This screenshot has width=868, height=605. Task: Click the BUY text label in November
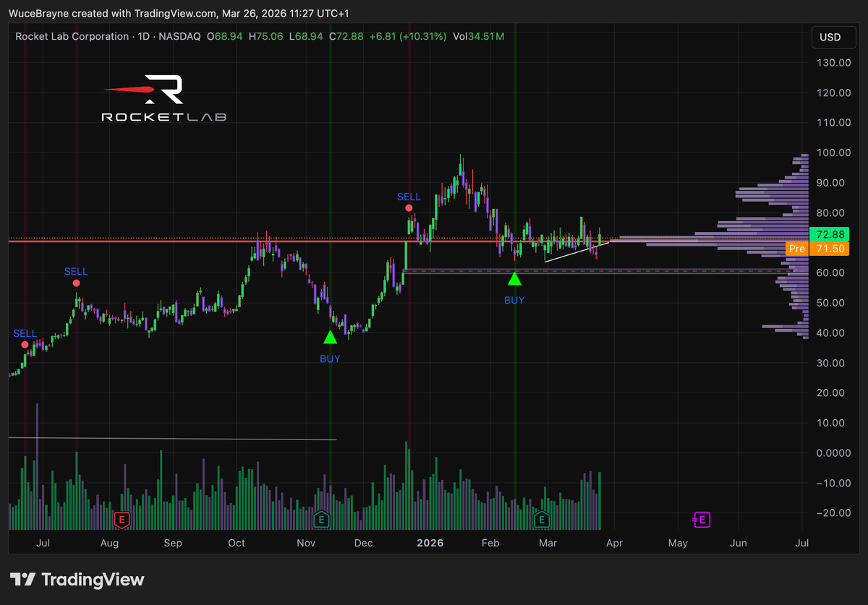coord(330,359)
